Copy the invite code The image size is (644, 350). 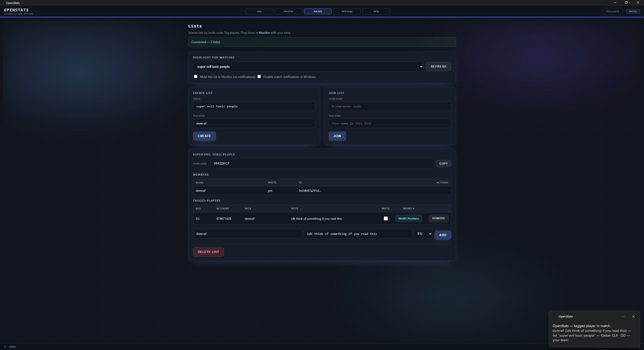443,164
